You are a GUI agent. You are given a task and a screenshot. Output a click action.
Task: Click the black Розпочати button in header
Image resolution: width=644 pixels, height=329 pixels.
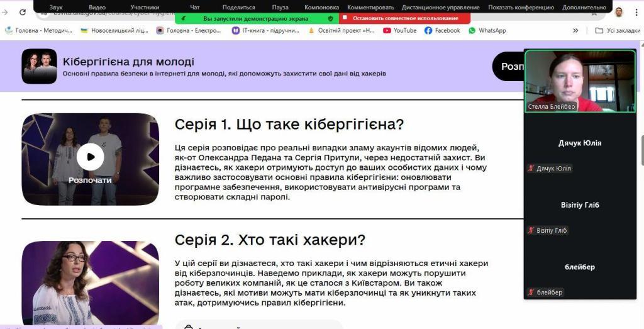(509, 66)
